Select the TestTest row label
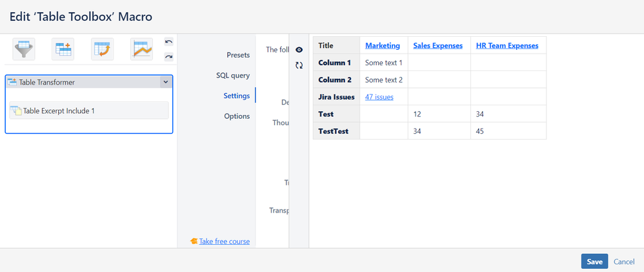 336,131
